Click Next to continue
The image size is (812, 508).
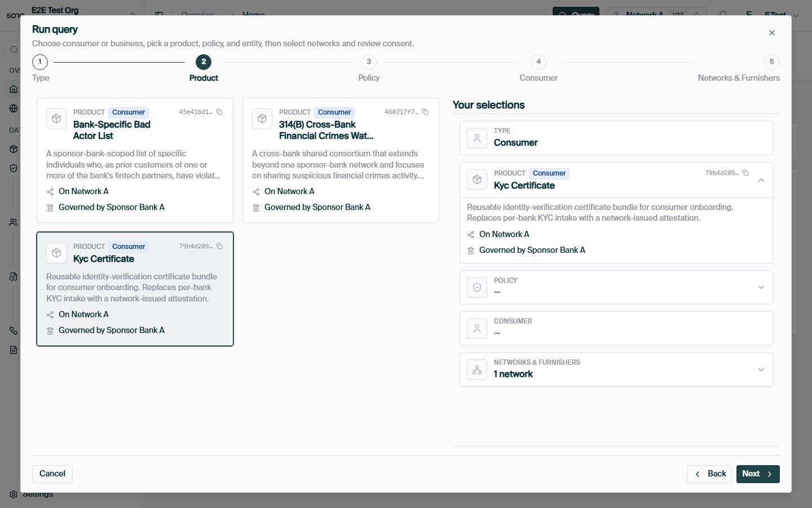click(x=758, y=474)
